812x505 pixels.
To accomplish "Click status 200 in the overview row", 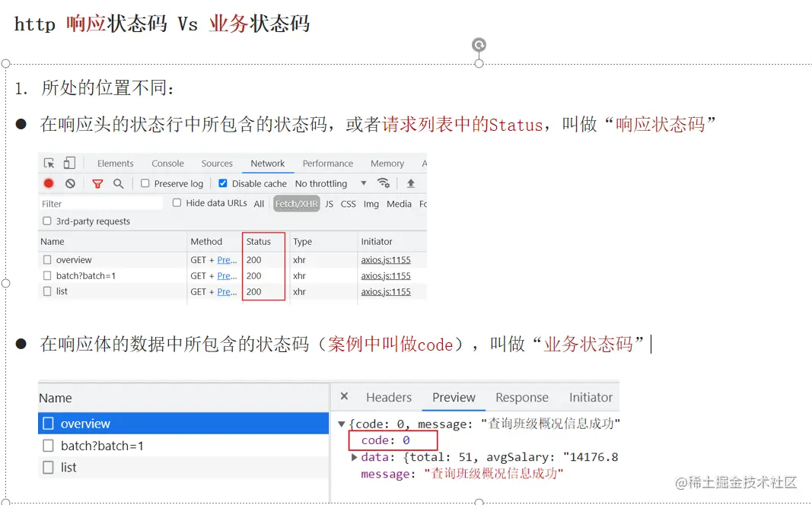I will 253,260.
